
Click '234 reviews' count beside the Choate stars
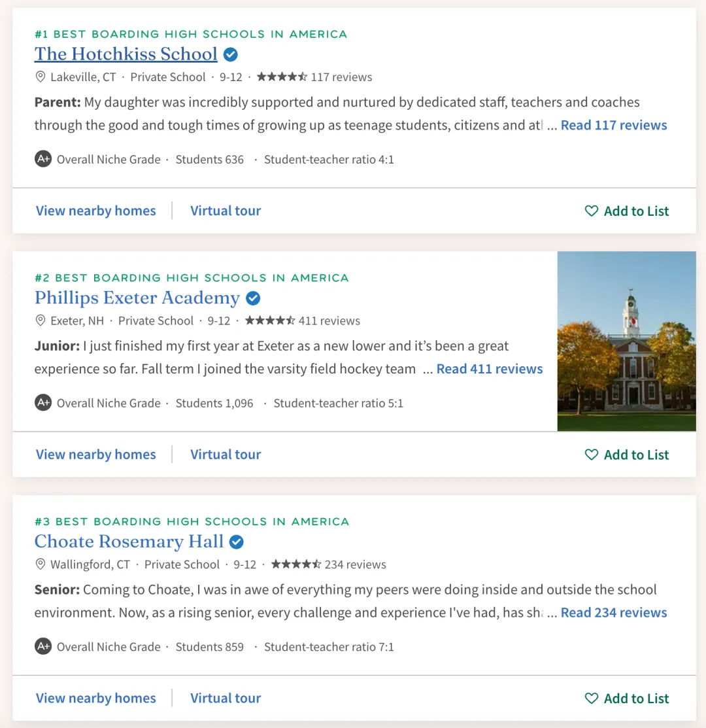click(356, 564)
